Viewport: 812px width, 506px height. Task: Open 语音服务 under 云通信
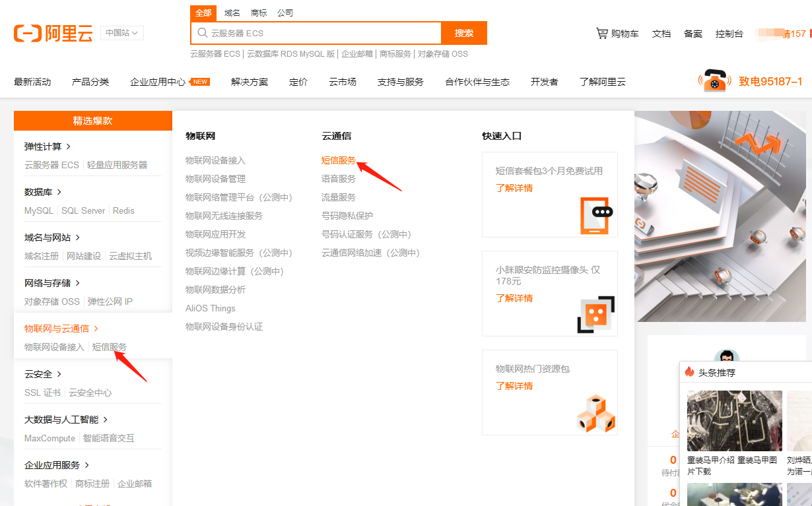click(x=339, y=179)
